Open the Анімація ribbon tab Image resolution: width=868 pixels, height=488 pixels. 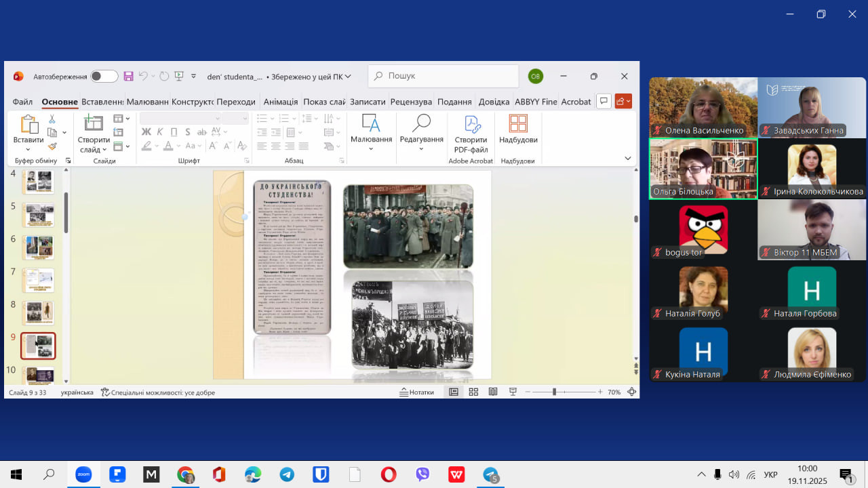point(280,102)
